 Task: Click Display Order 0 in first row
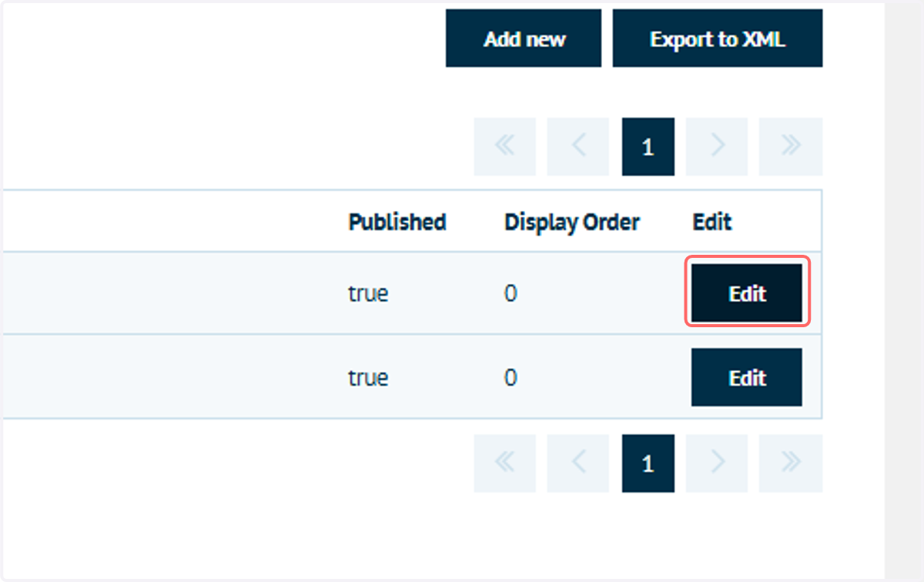point(511,293)
